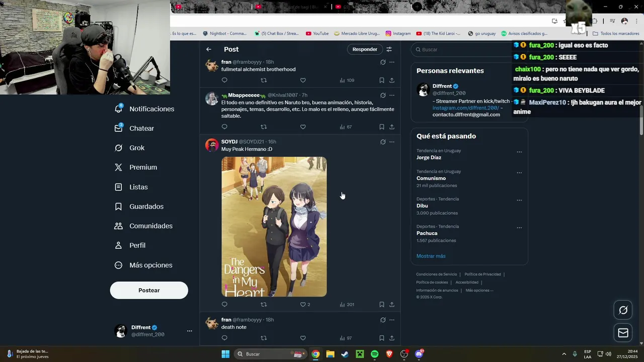Bookmark fran's fullmetal alchemist brotherhood post
Viewport: 644px width, 362px height.
coord(382,80)
